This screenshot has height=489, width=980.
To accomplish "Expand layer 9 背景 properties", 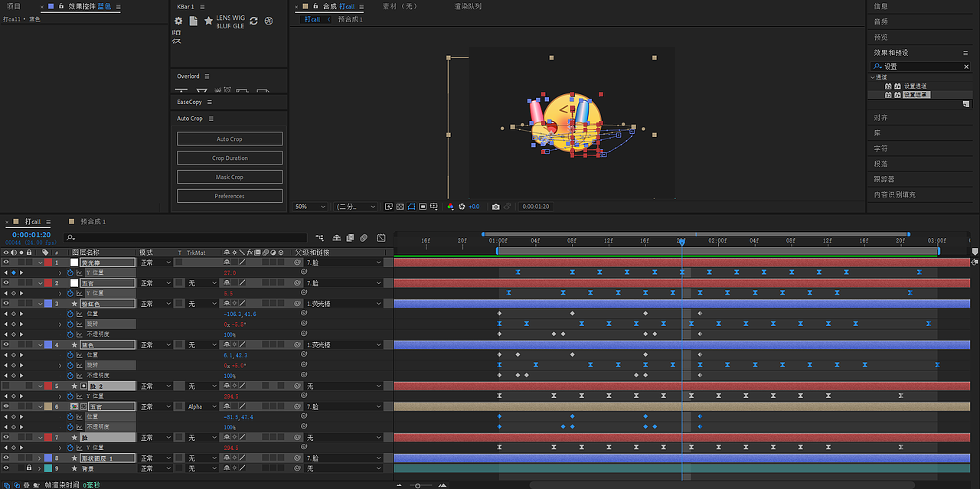I will click(40, 468).
